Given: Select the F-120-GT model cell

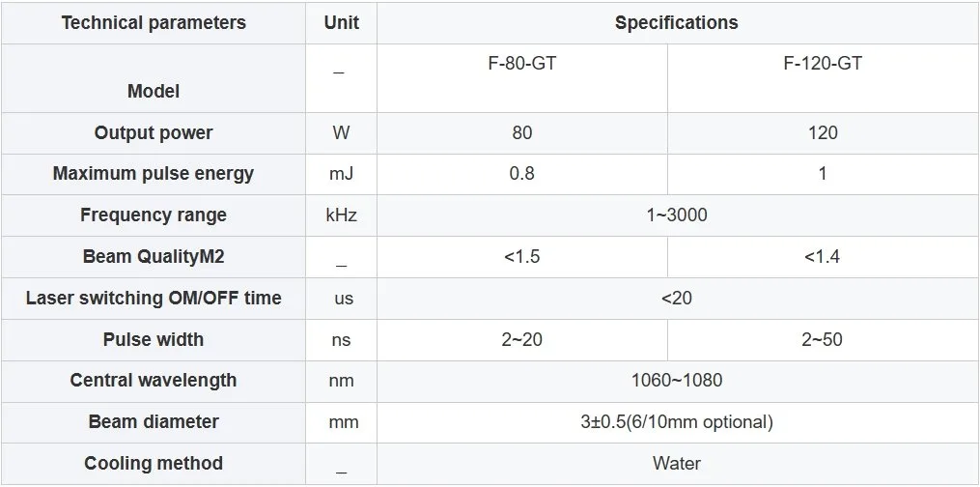Looking at the screenshot, I should coord(823,79).
